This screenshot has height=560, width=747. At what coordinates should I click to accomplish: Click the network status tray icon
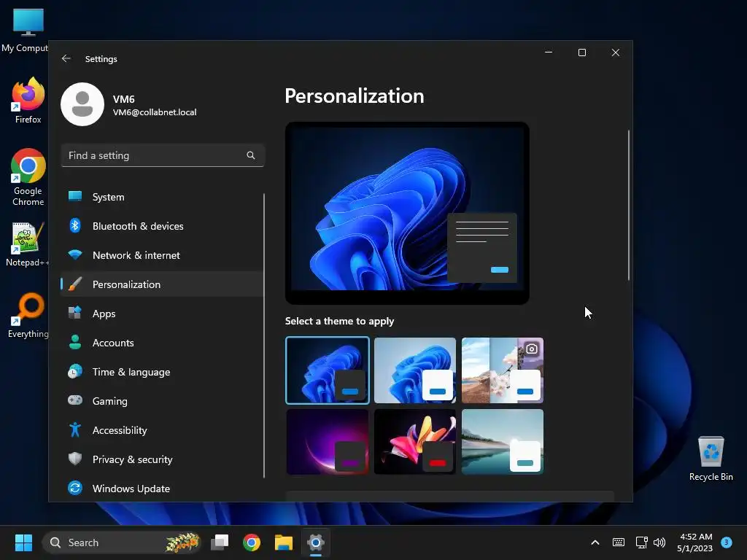[641, 542]
